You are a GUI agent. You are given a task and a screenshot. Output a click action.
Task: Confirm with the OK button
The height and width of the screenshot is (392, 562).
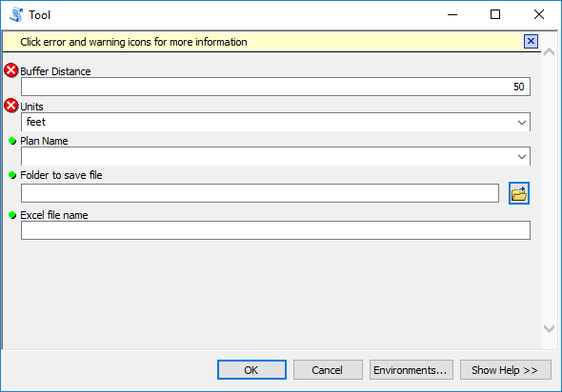[251, 370]
